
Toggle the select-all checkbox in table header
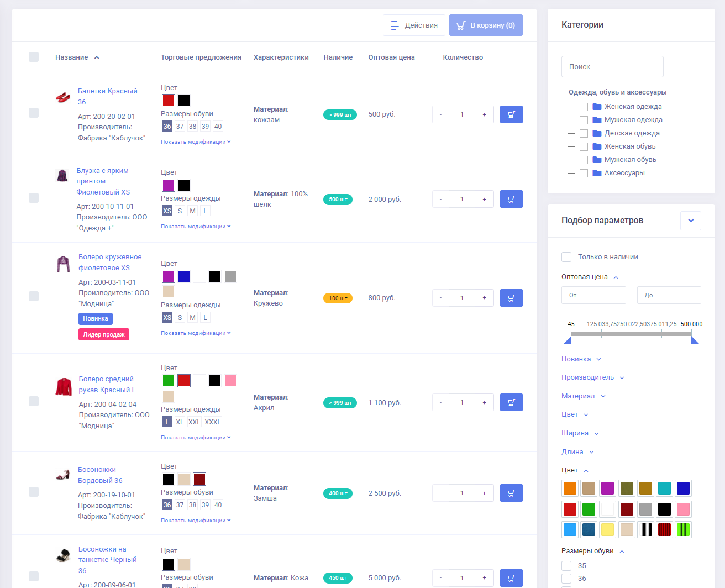tap(34, 57)
